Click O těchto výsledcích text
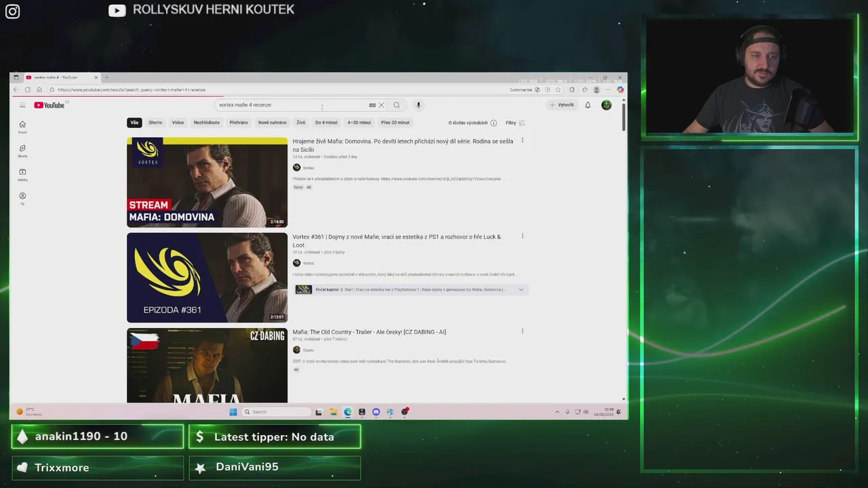This screenshot has height=488, width=868. click(x=468, y=123)
